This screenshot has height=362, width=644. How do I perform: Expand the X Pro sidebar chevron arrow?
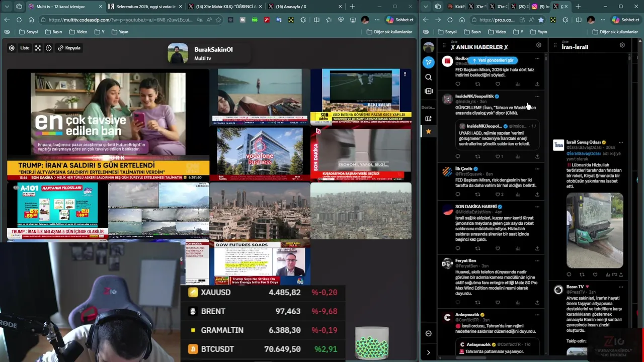pyautogui.click(x=428, y=352)
